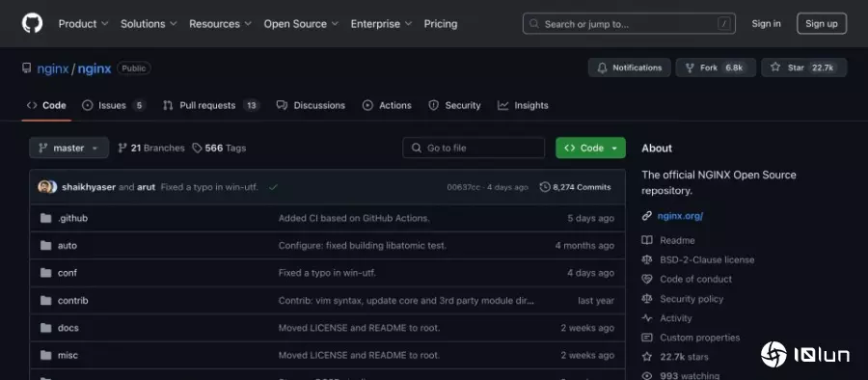868x380 pixels.
Task: Click 'Added CI based on GitHub Actions.' commit
Action: coord(354,218)
